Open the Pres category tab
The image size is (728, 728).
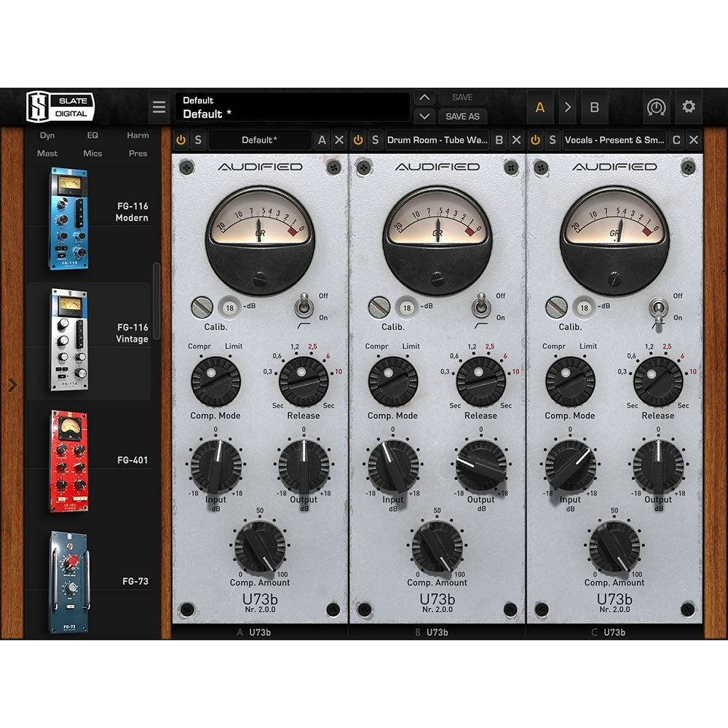(138, 153)
